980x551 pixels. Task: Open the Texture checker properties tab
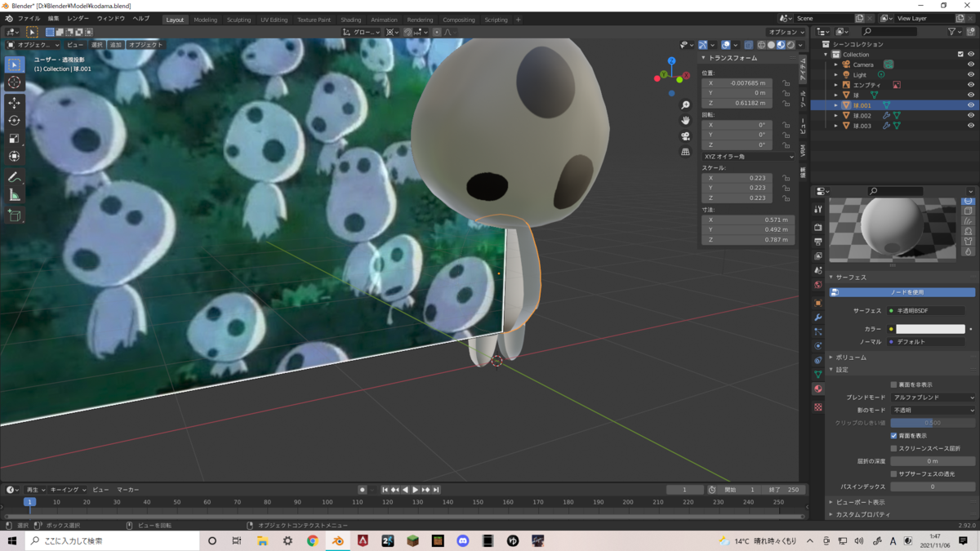click(x=818, y=407)
